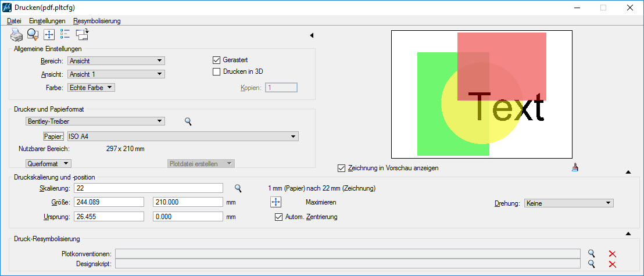644x276 pixels.
Task: Open the print preview magnifier icon
Action: coord(33,35)
